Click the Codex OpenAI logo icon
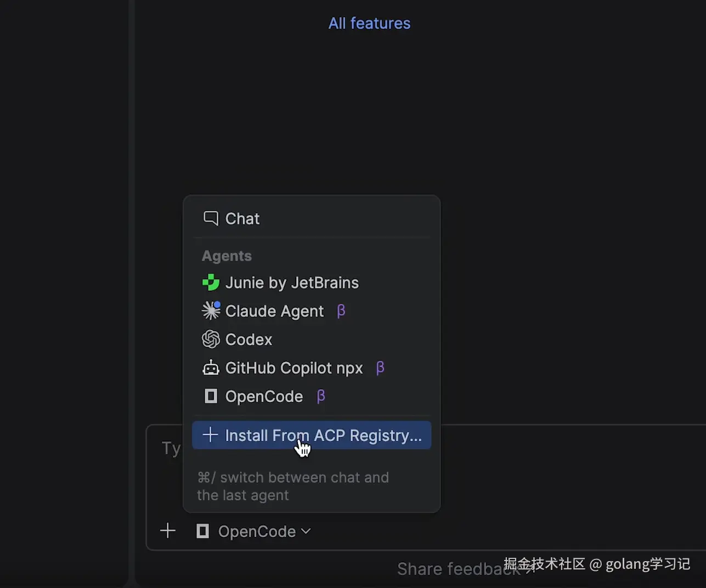Viewport: 706px width, 588px height. click(211, 340)
